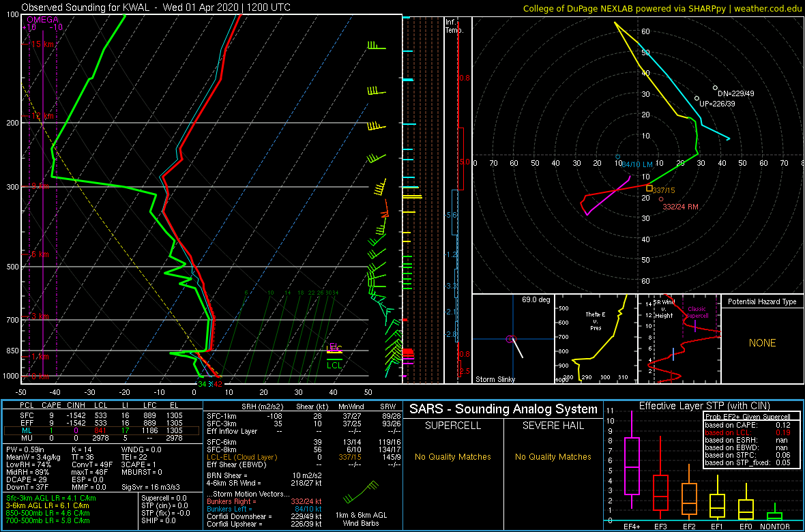Click the SARS - Sounding Analog System title
The image size is (805, 532).
point(503,409)
